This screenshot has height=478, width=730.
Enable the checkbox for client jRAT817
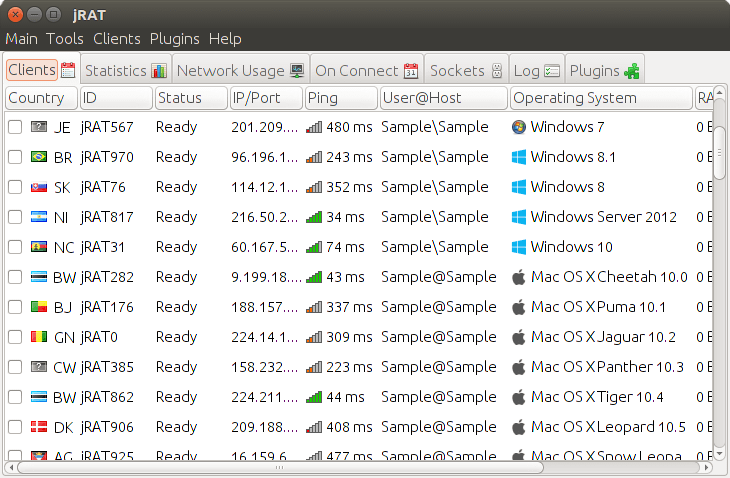(15, 217)
